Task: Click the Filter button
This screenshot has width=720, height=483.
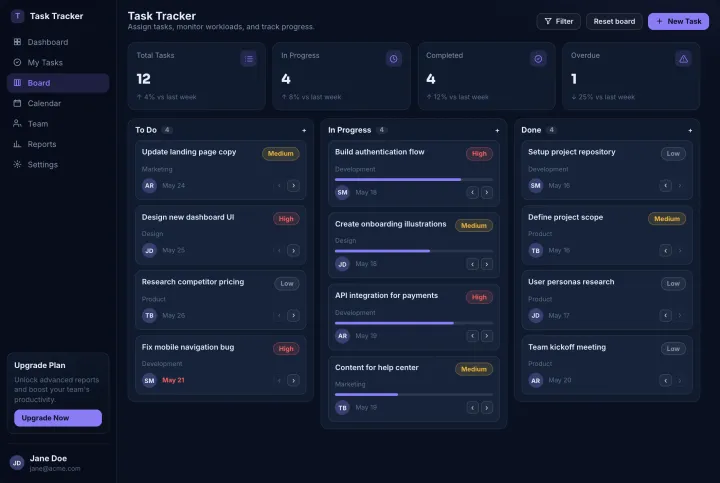Action: [x=558, y=22]
